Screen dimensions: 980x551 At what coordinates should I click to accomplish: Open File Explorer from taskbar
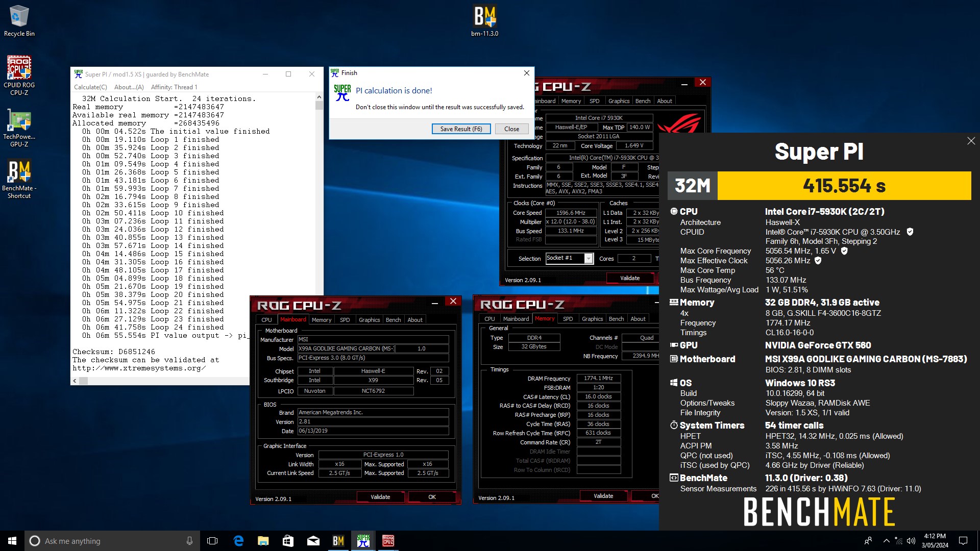[263, 541]
